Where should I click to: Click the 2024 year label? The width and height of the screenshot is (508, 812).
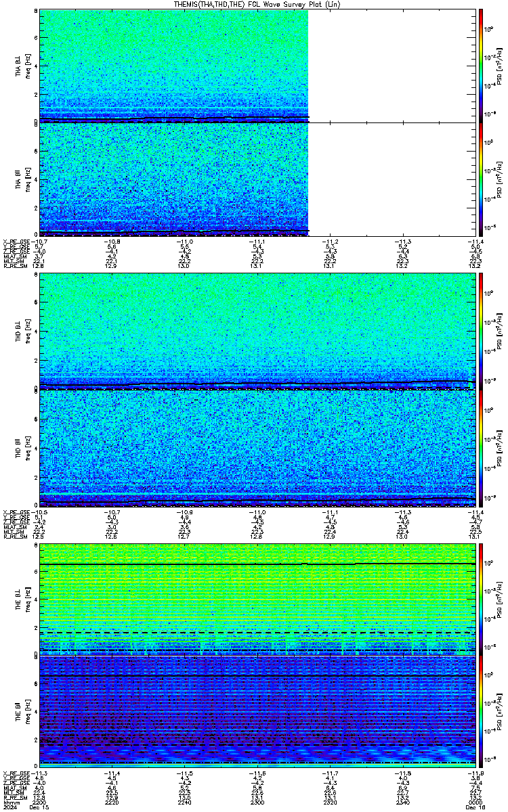(9, 807)
